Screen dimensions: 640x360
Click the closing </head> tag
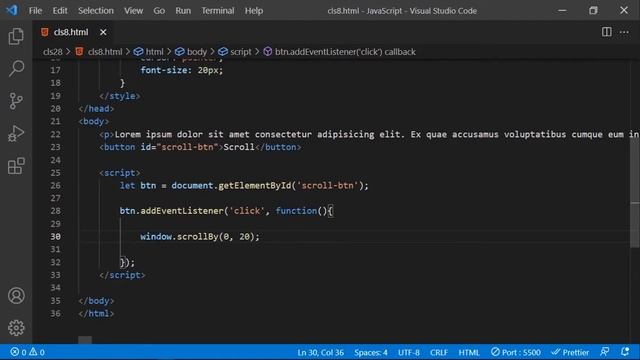pyautogui.click(x=96, y=109)
